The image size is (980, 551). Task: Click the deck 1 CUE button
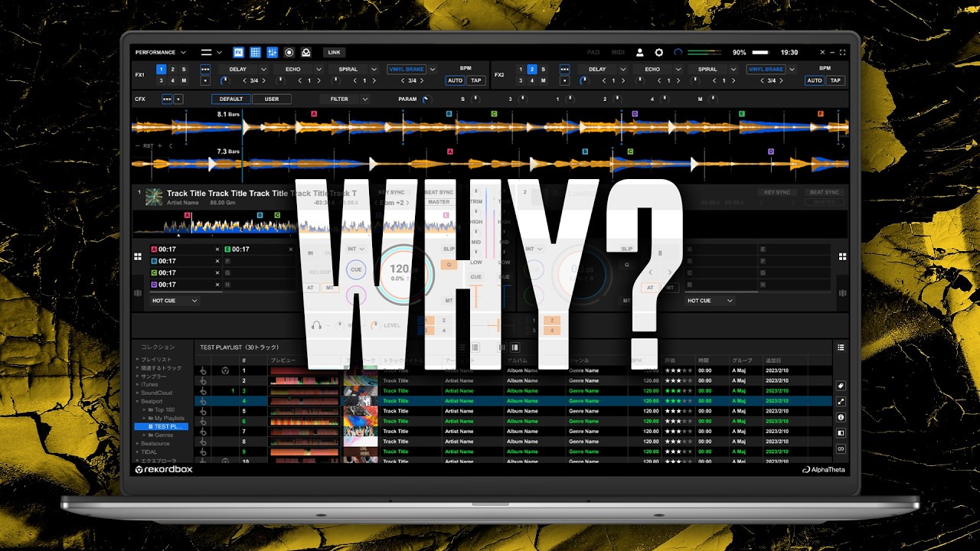[356, 270]
